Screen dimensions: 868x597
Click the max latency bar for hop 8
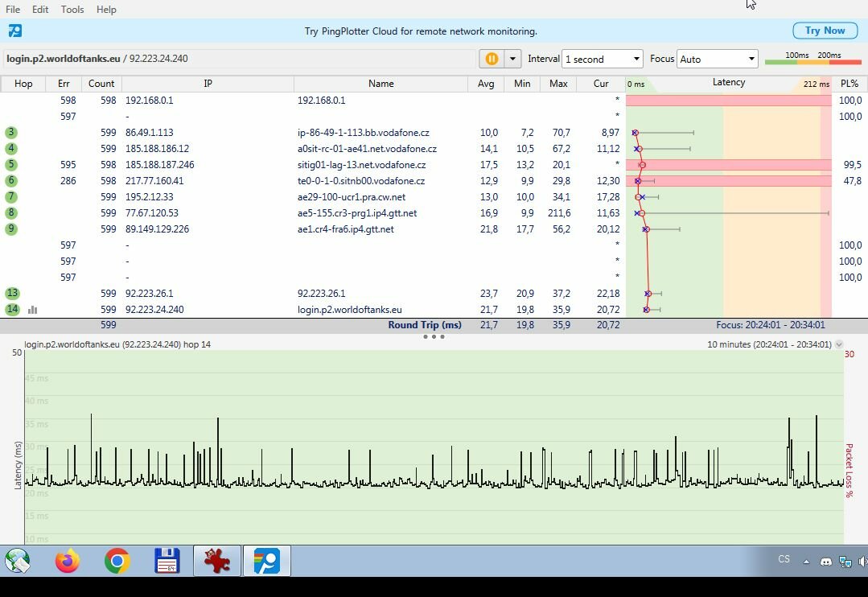click(736, 212)
